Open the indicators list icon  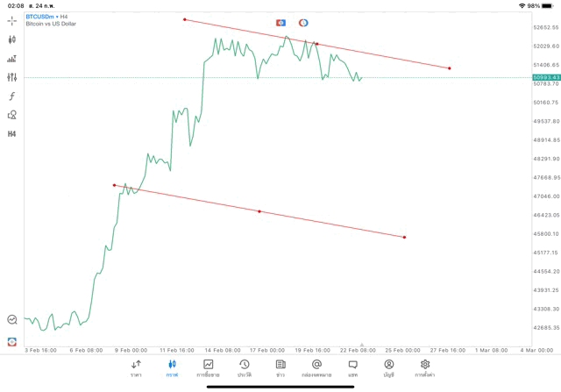[12, 59]
